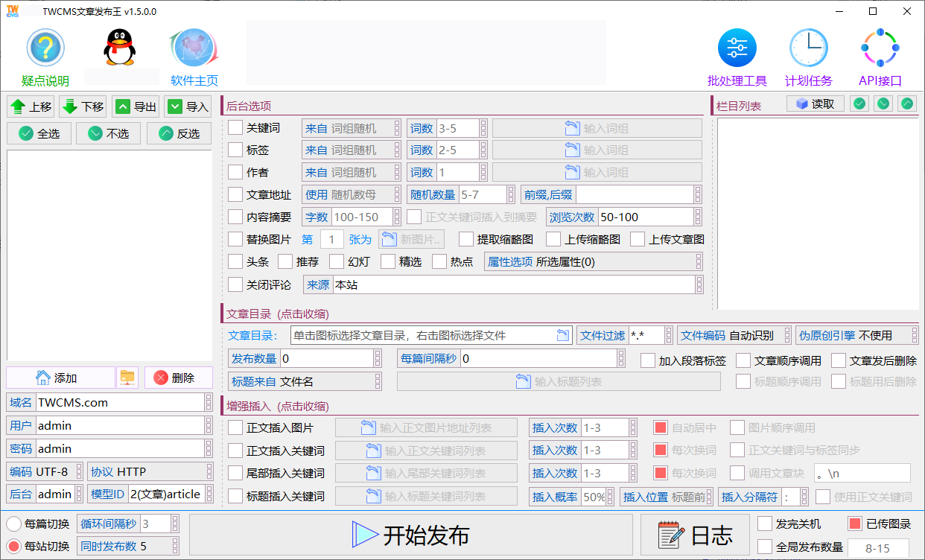Click the 读取 column list button
This screenshot has width=925, height=560.
click(x=816, y=104)
